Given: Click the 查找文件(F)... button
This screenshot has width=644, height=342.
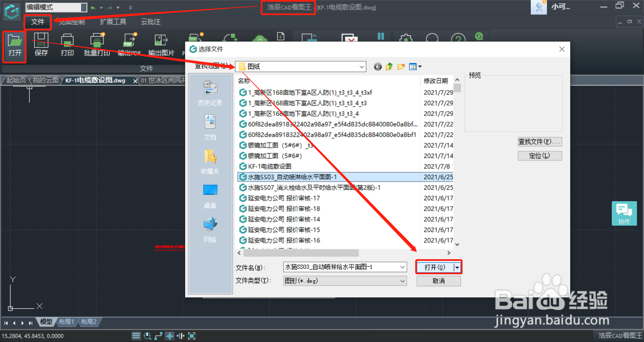Looking at the screenshot, I should pos(540,142).
